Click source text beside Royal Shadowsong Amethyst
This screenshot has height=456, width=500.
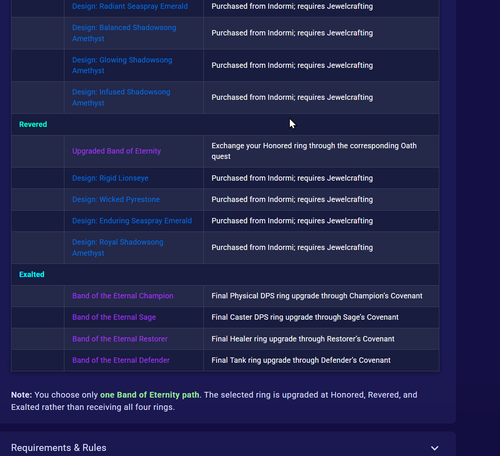pos(292,247)
